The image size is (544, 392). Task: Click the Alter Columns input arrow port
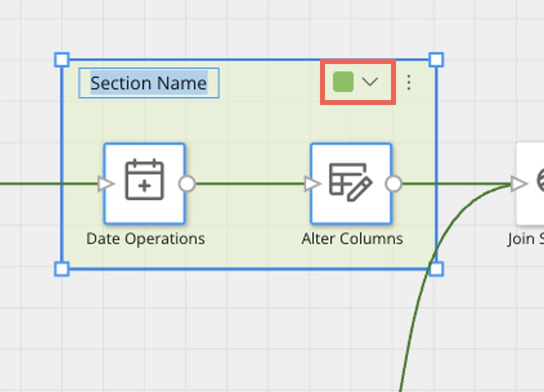(312, 184)
